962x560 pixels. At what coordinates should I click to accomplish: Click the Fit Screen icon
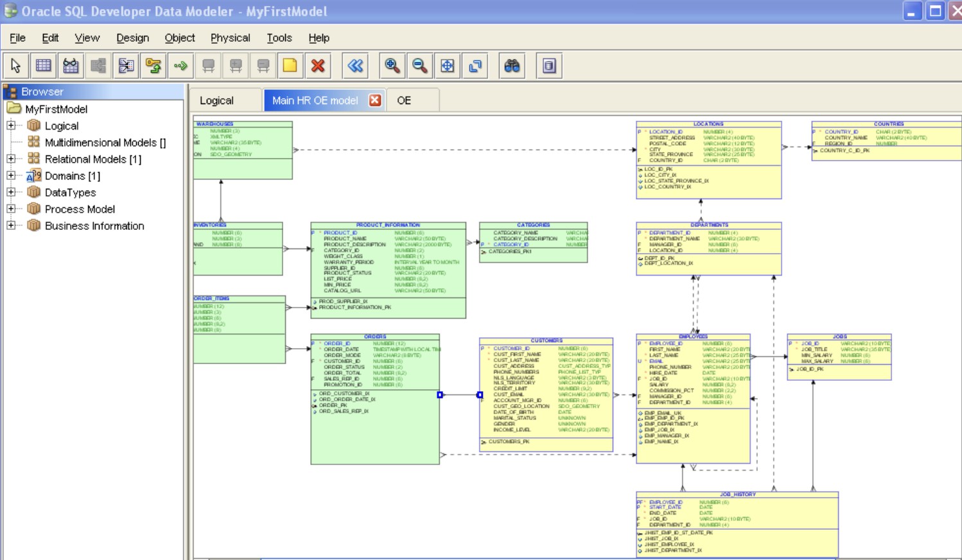point(447,66)
